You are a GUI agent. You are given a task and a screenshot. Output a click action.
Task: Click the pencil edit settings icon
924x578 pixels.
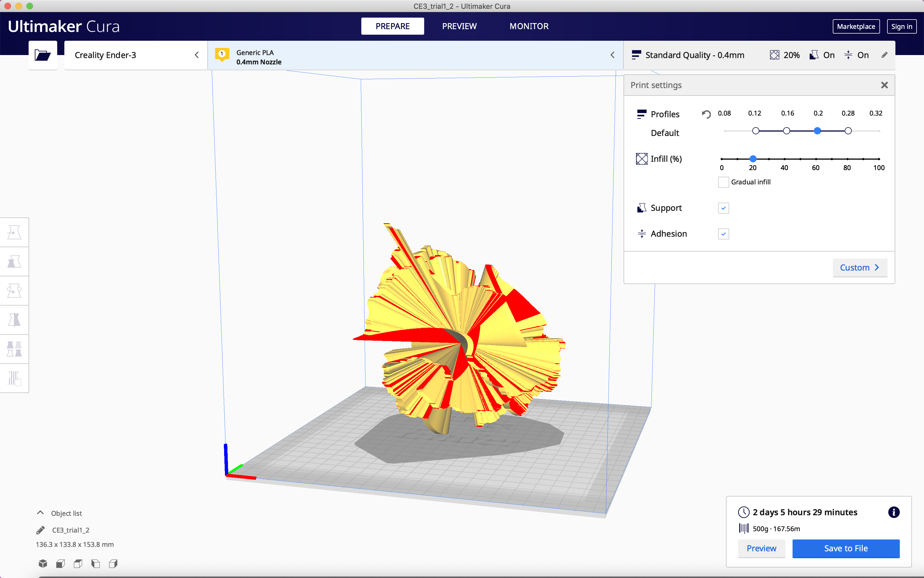884,55
